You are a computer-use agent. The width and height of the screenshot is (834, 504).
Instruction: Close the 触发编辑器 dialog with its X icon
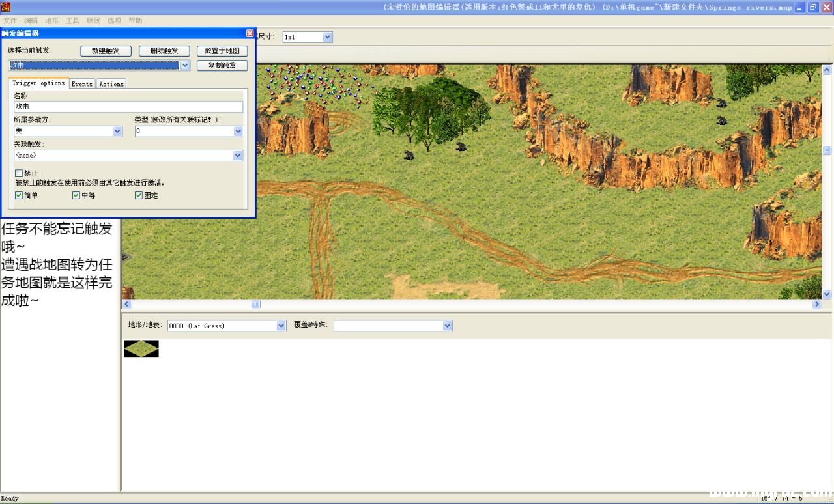[x=250, y=33]
